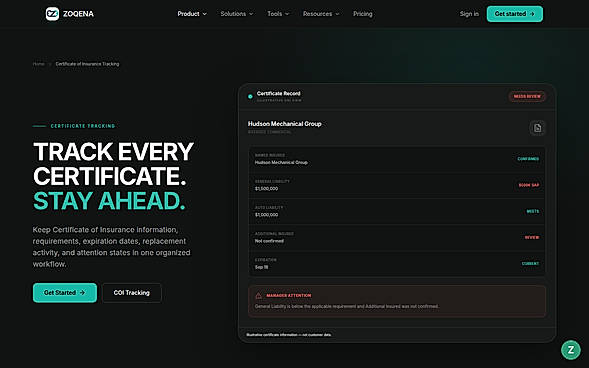Follow the Home breadcrumb link

38,64
